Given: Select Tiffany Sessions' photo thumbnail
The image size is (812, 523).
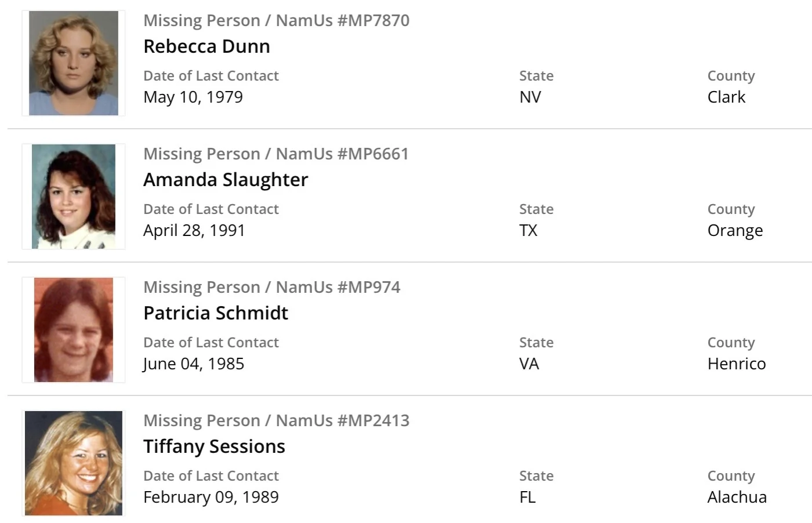Looking at the screenshot, I should point(74,463).
